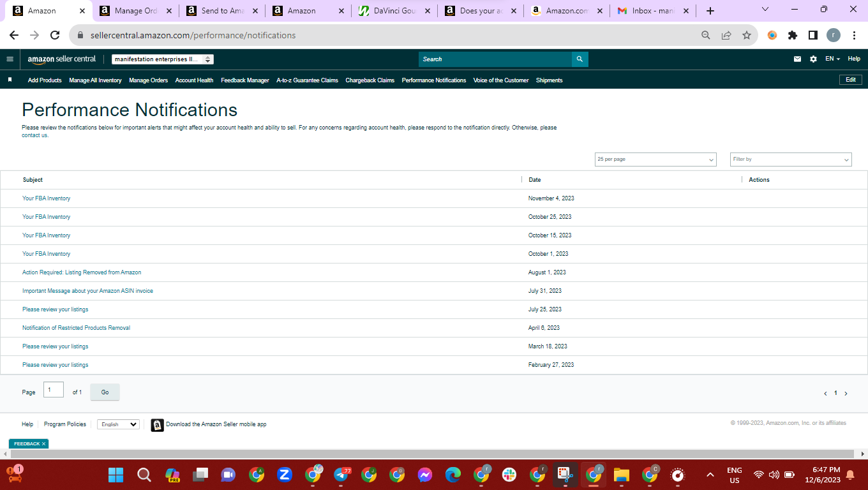This screenshot has width=868, height=490.
Task: Open the October 25, 2023 FBA Inventory notification
Action: pos(47,217)
